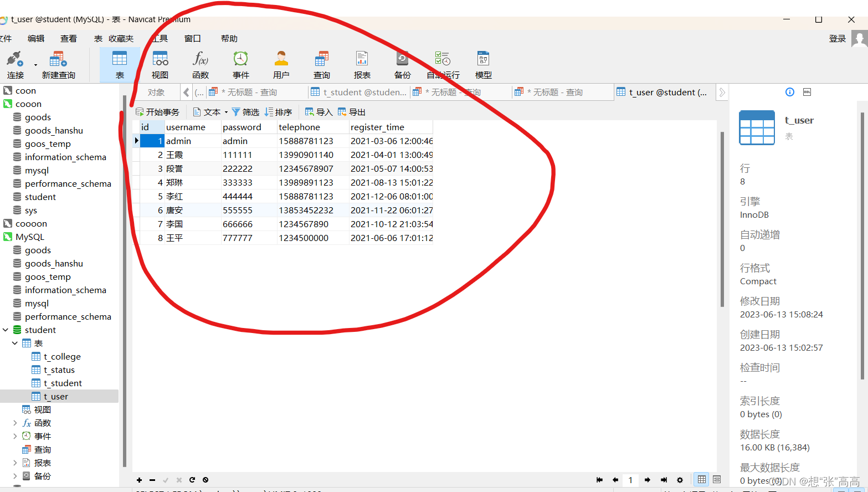Screen dimensions: 868x492
Task: Switch to the t_student @student tab
Action: [x=359, y=92]
